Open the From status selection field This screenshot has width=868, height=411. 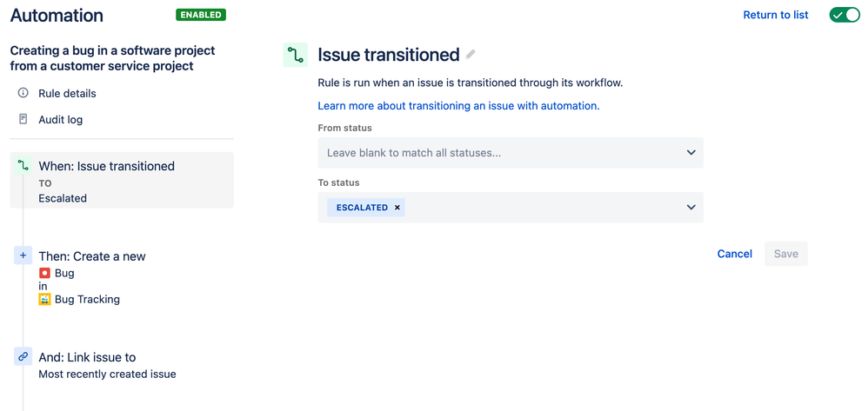(511, 153)
